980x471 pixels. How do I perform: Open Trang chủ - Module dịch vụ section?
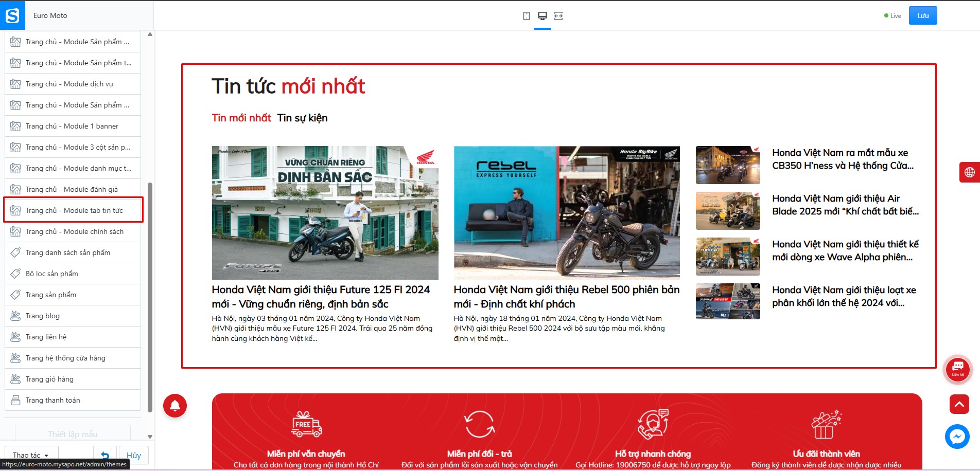click(73, 84)
